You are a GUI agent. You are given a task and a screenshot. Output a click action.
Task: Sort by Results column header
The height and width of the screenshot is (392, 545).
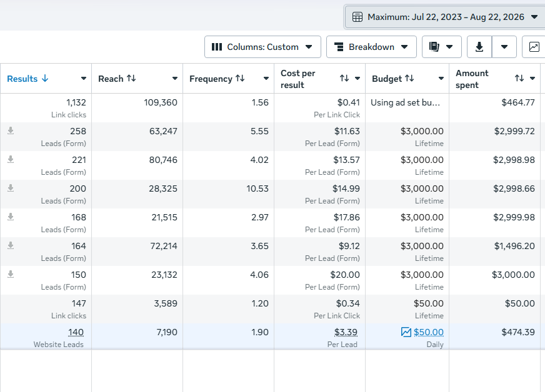pyautogui.click(x=22, y=79)
